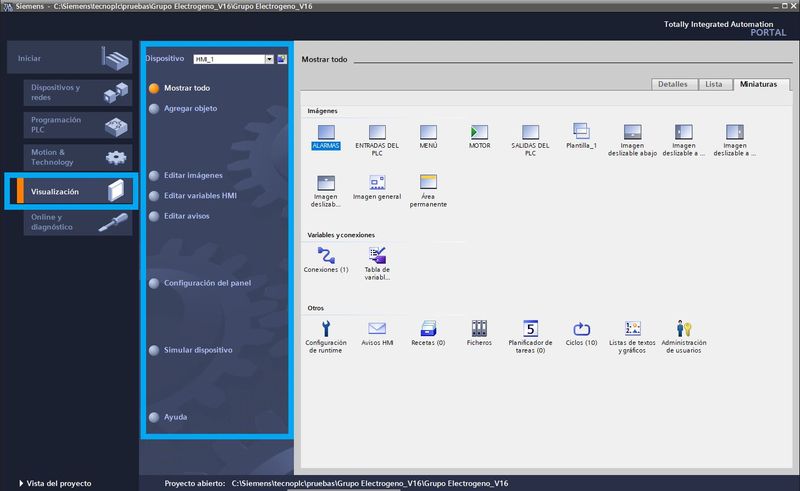Select Agregar objeto option
The image size is (800, 491).
pyautogui.click(x=190, y=108)
